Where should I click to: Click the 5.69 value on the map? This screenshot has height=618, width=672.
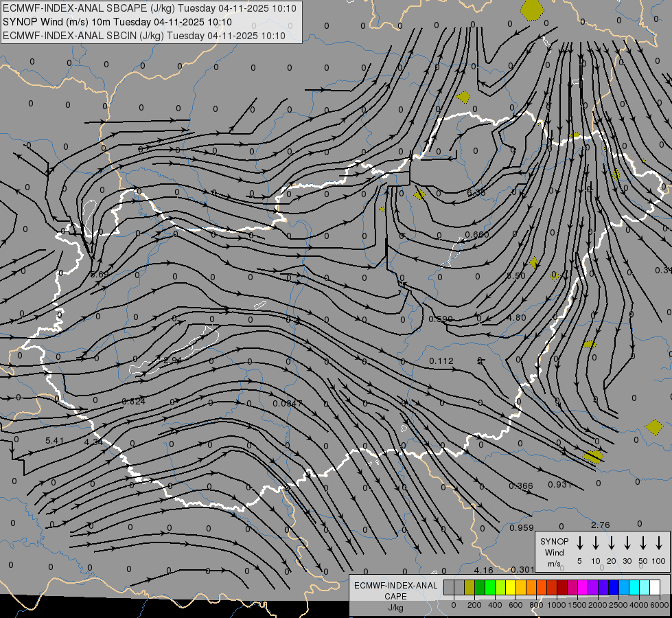100,274
